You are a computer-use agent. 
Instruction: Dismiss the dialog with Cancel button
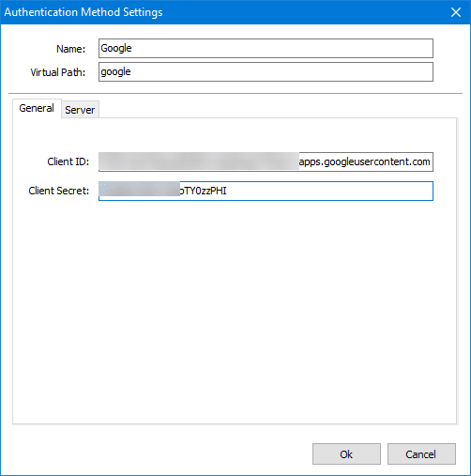click(x=421, y=454)
